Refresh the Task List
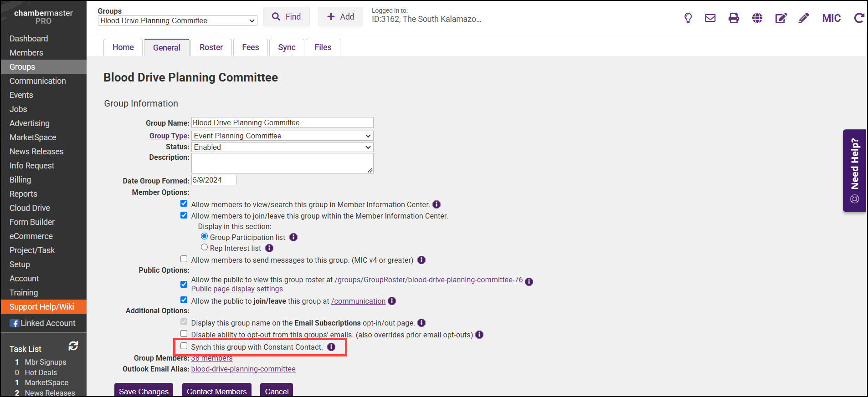The width and height of the screenshot is (868, 397). 73,346
